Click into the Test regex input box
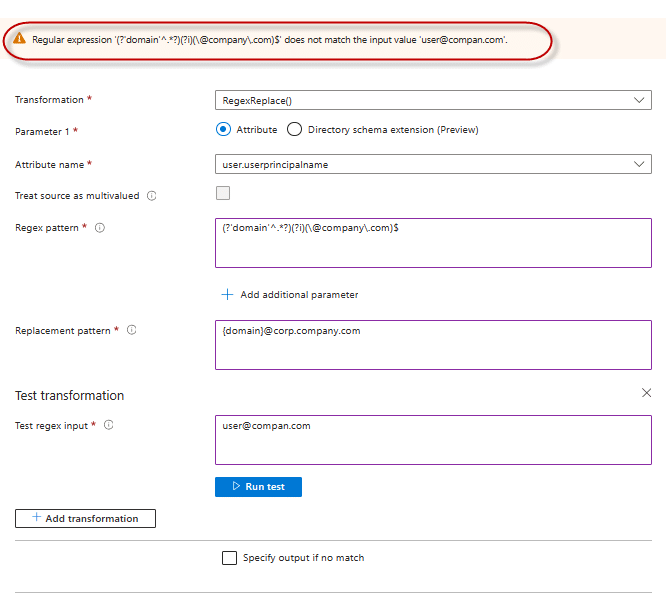 pyautogui.click(x=432, y=440)
